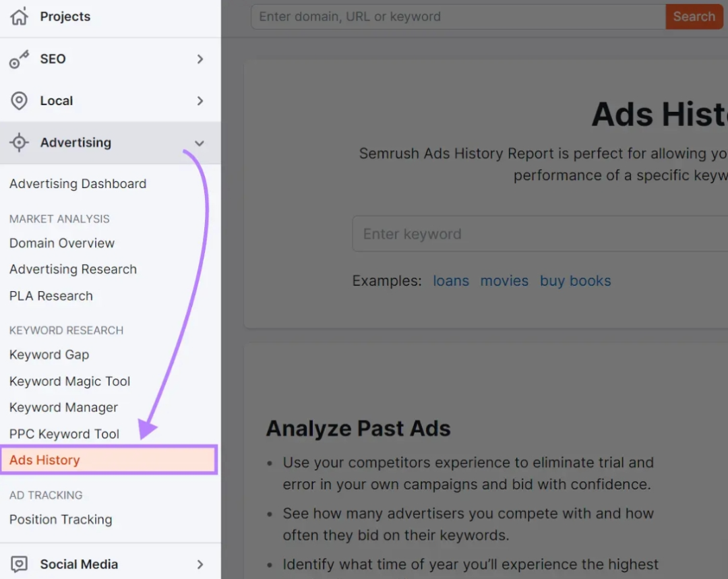Collapse the Advertising section chevron
This screenshot has height=579, width=728.
[x=199, y=143]
